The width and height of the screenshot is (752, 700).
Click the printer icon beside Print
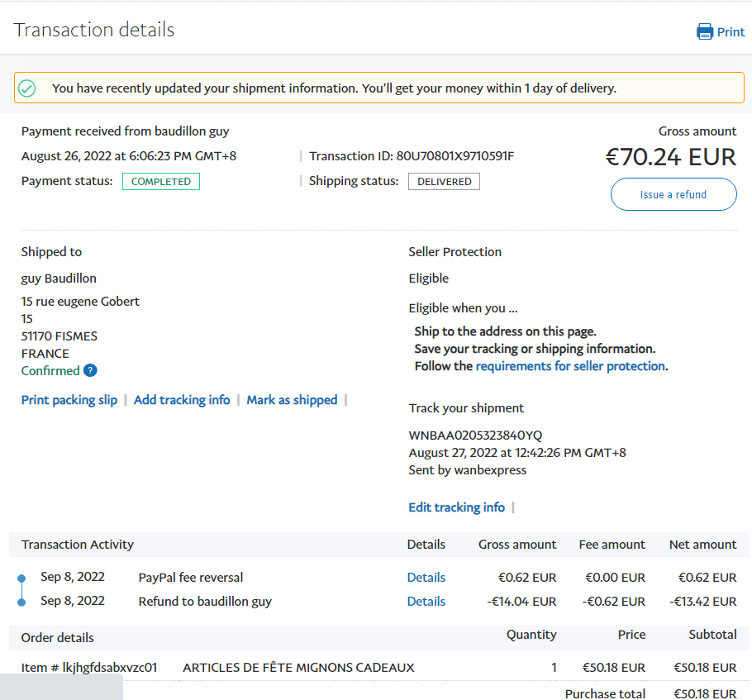[x=704, y=32]
